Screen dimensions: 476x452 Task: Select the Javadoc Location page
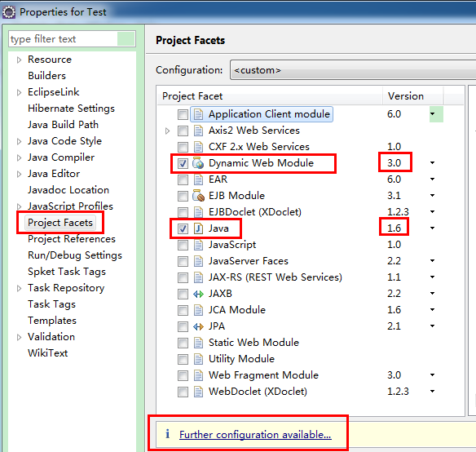68,190
